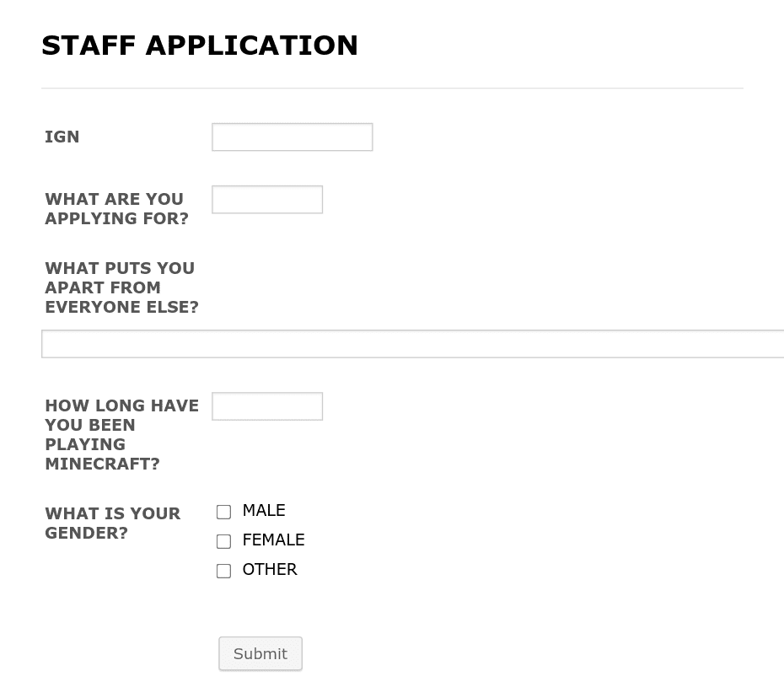The height and width of the screenshot is (698, 784).
Task: Click the IGN text input field
Action: click(292, 137)
